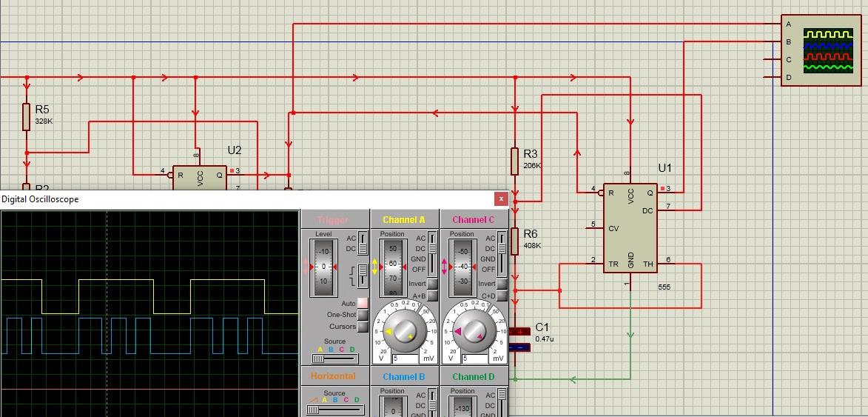Select the oscilloscope instrument in the schematic
Image resolution: width=868 pixels, height=417 pixels.
(821, 50)
